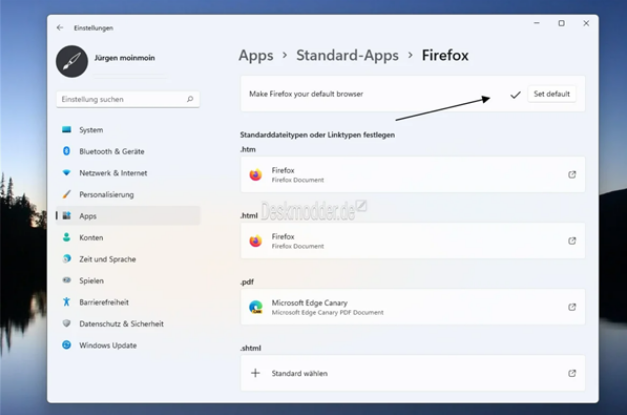Click the Microsoft Edge Canary text
627x415 pixels.
pyautogui.click(x=310, y=303)
